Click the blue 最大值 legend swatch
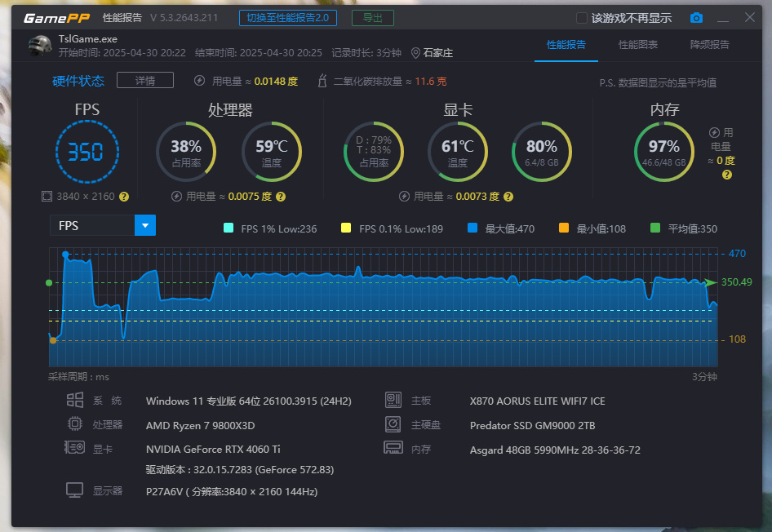Image resolution: width=772 pixels, height=532 pixels. 473,228
